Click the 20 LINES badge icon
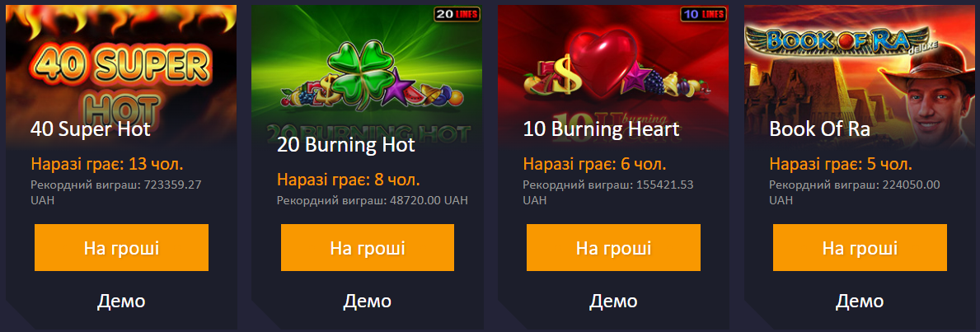The height and width of the screenshot is (332, 980). click(457, 14)
